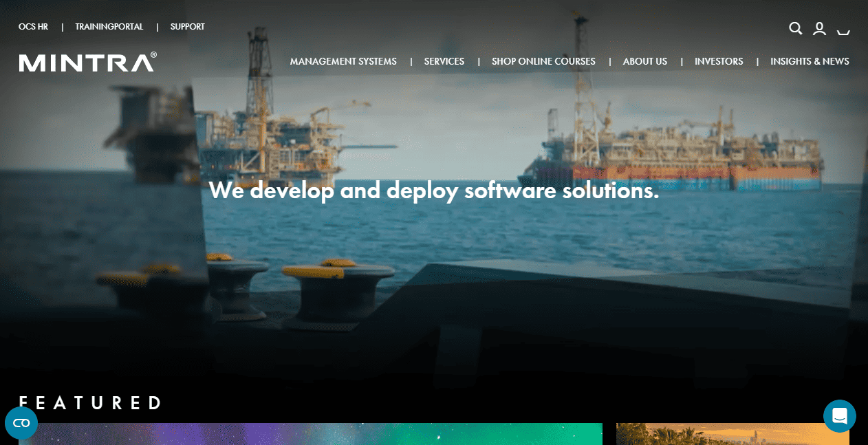Open the Services menu
The image size is (868, 445).
click(x=444, y=61)
